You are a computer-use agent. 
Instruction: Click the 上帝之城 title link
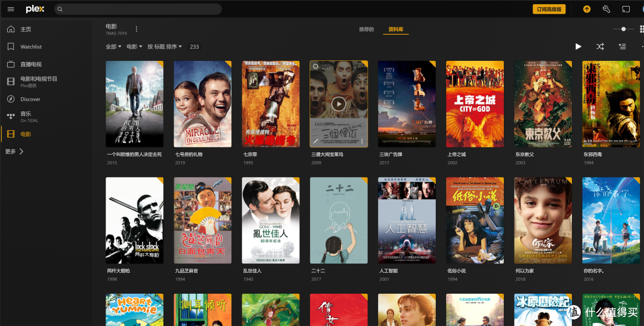click(x=457, y=155)
